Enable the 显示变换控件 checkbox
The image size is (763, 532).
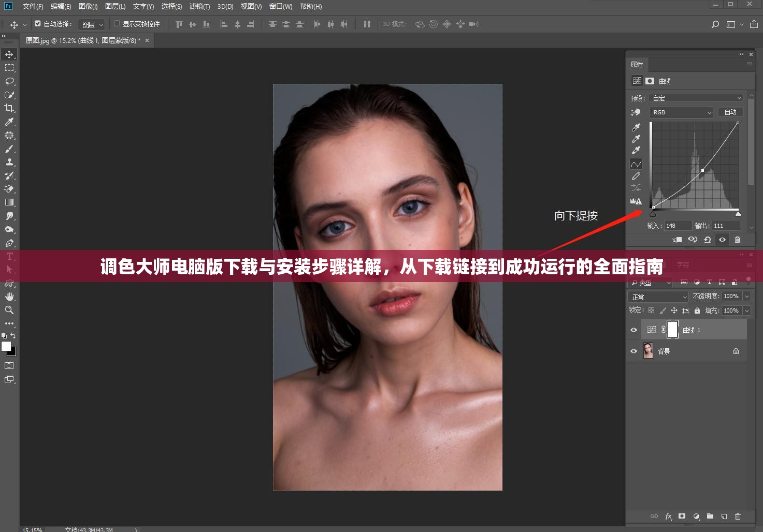(117, 24)
